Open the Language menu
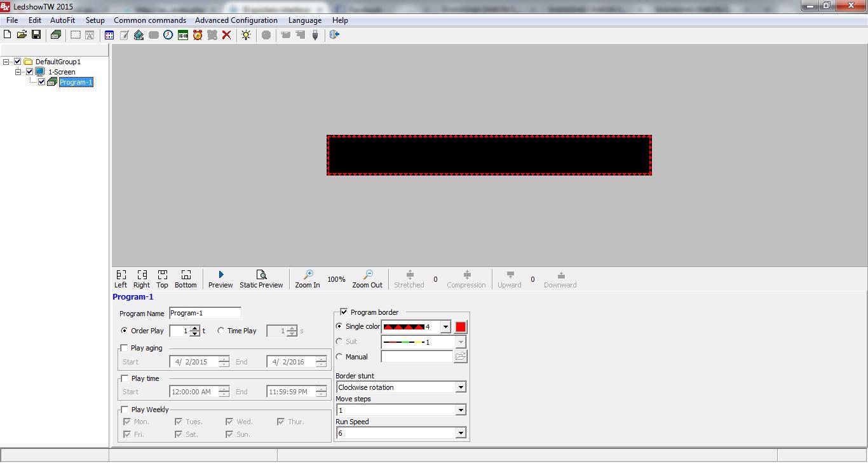This screenshot has width=868, height=463. pos(305,20)
